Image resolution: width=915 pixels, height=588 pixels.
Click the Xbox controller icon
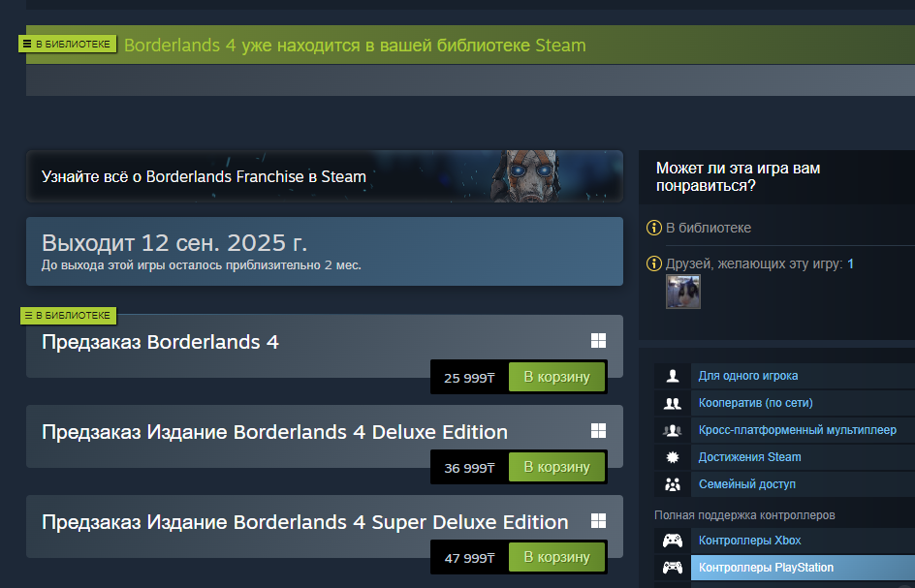[673, 541]
